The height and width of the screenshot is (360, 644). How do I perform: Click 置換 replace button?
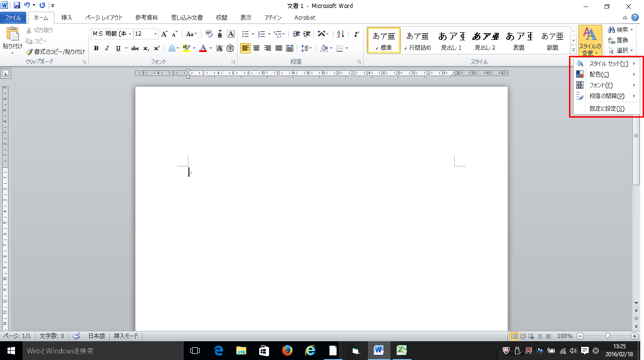point(619,40)
